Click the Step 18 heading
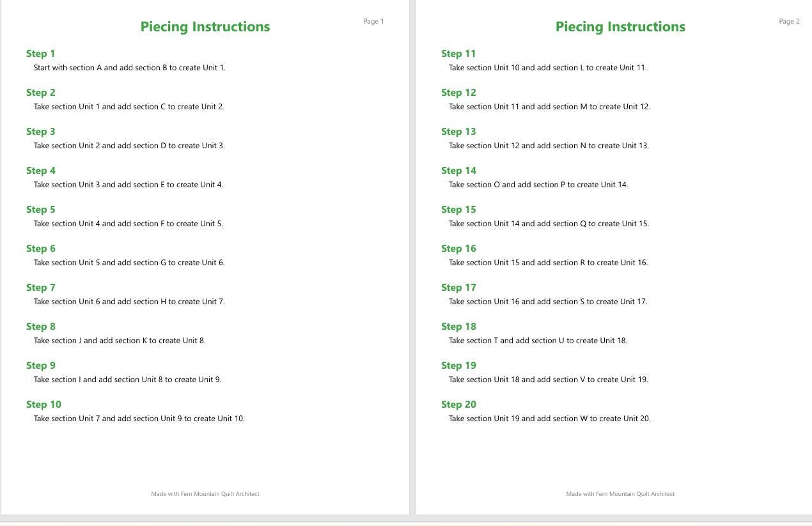This screenshot has height=526, width=812. (458, 327)
